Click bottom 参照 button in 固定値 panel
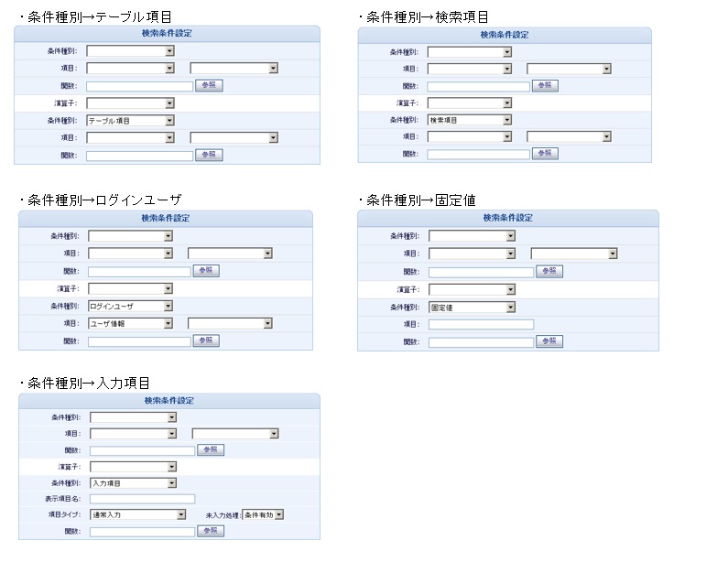The width and height of the screenshot is (728, 562). coord(549,341)
